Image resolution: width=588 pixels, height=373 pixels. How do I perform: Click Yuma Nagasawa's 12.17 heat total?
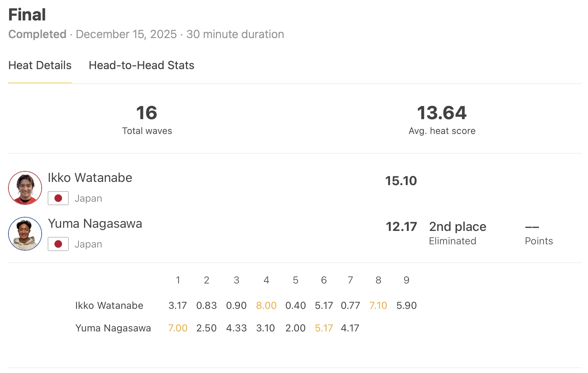click(401, 227)
